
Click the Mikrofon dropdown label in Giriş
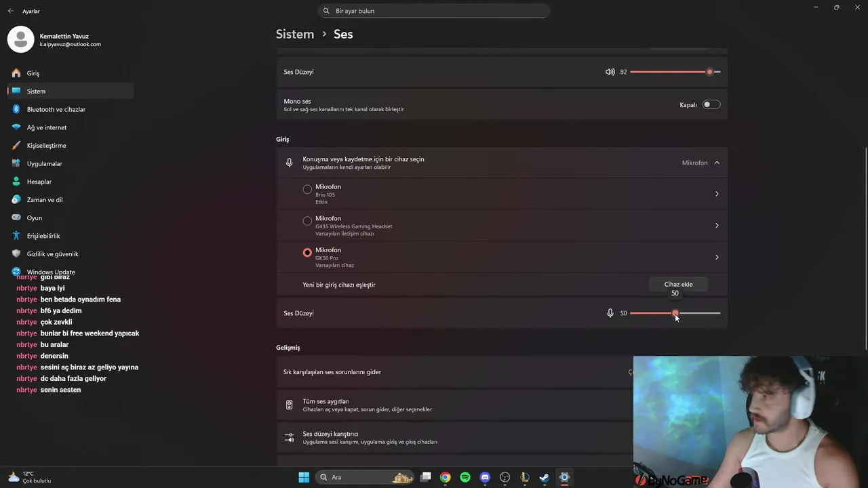point(694,163)
